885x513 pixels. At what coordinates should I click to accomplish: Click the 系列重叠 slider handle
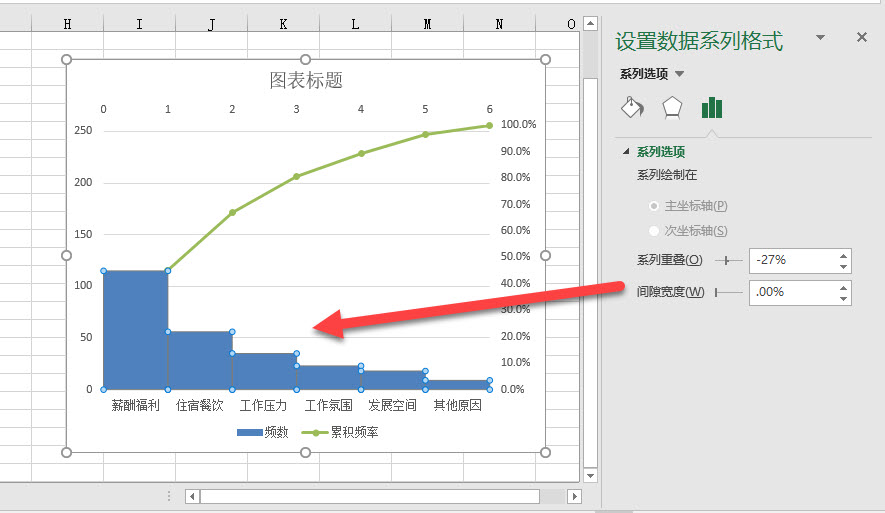[x=726, y=261]
